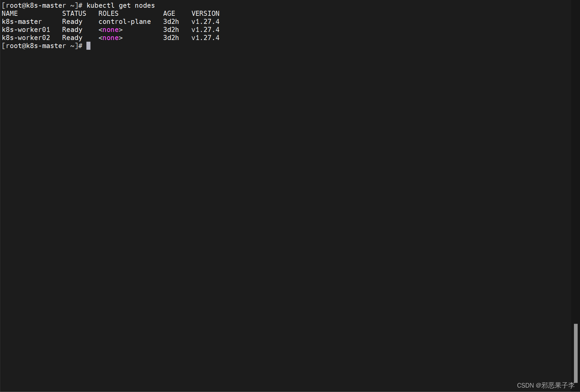
Task: Click the 'kubectl get nodes' command text
Action: pyautogui.click(x=121, y=5)
